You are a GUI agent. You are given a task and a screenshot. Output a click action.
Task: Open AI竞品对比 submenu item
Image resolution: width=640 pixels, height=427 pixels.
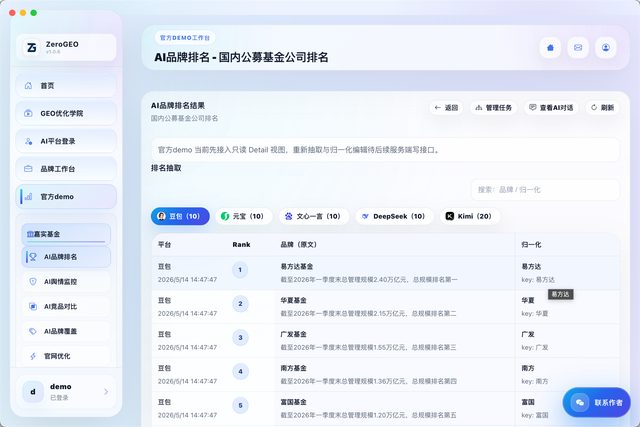coord(66,306)
